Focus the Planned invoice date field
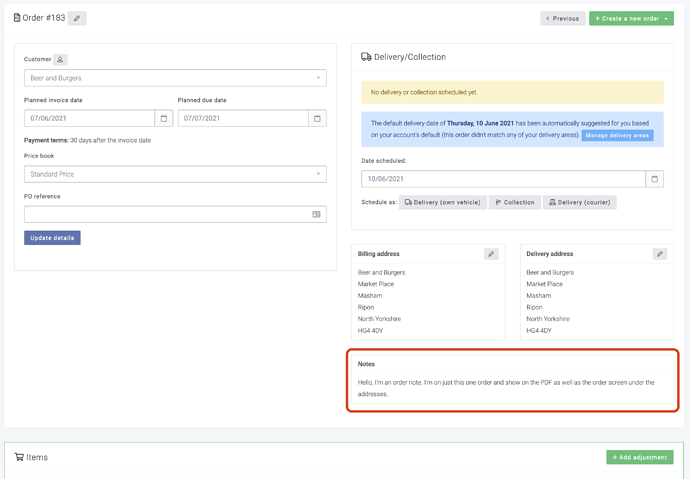 [89, 118]
